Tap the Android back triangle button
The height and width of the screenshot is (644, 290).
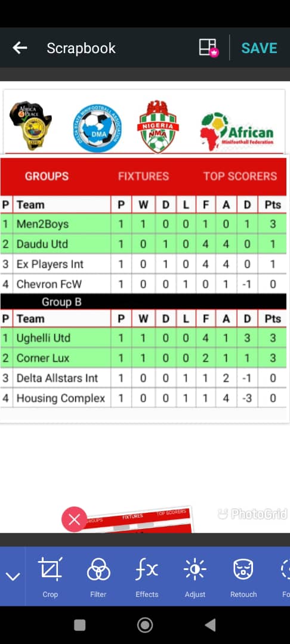[x=210, y=625]
